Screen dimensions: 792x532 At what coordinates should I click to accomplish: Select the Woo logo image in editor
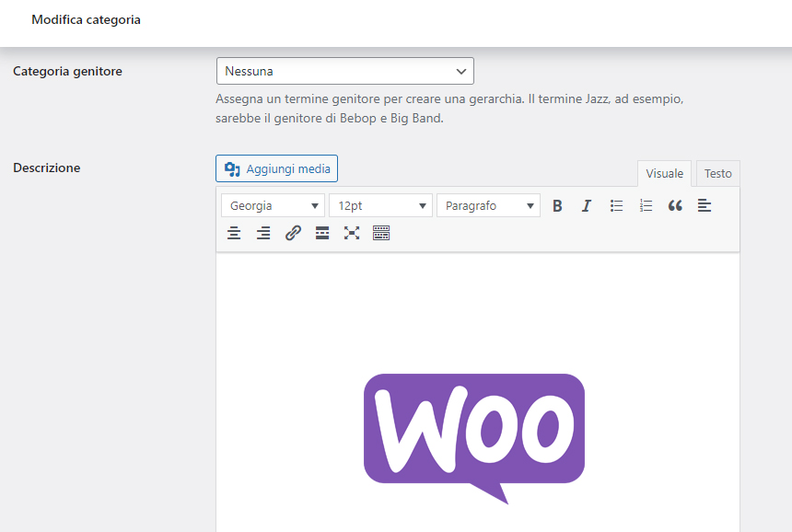pos(474,439)
